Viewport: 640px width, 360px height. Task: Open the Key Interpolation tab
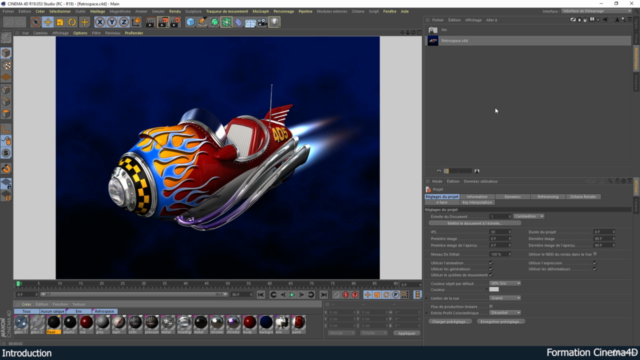[x=477, y=202]
